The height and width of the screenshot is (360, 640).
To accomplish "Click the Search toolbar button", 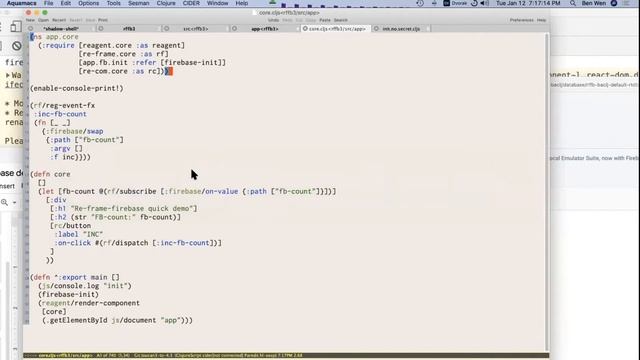I will pos(341,20).
